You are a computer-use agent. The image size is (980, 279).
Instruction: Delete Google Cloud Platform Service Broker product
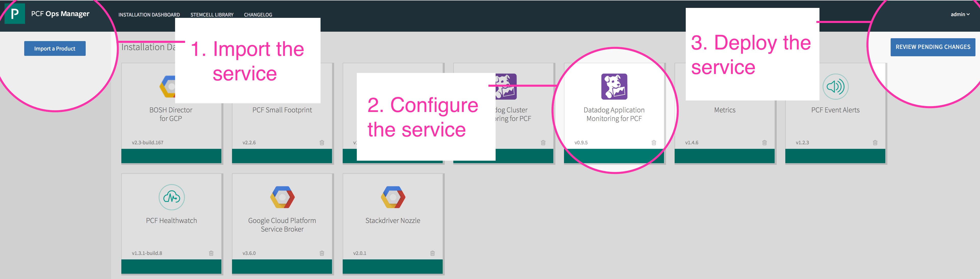(322, 253)
